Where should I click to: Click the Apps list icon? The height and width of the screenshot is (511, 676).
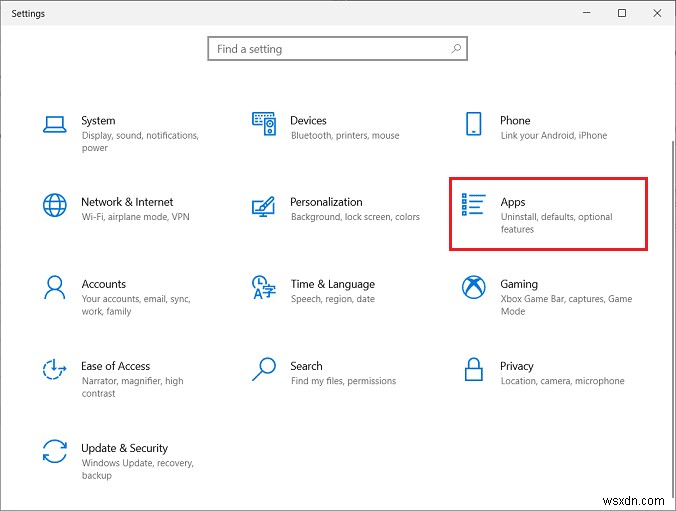[473, 204]
